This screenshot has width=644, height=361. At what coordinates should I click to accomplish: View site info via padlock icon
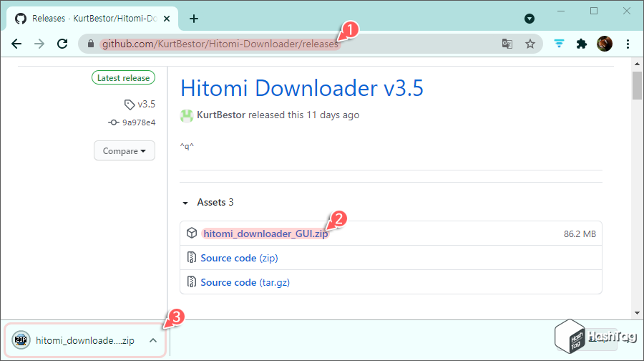[91, 44]
